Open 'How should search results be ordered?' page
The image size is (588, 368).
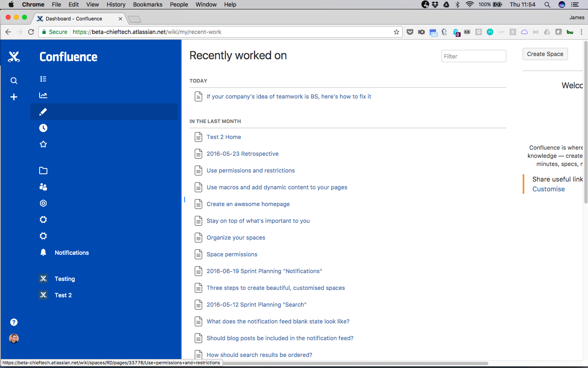(x=259, y=355)
